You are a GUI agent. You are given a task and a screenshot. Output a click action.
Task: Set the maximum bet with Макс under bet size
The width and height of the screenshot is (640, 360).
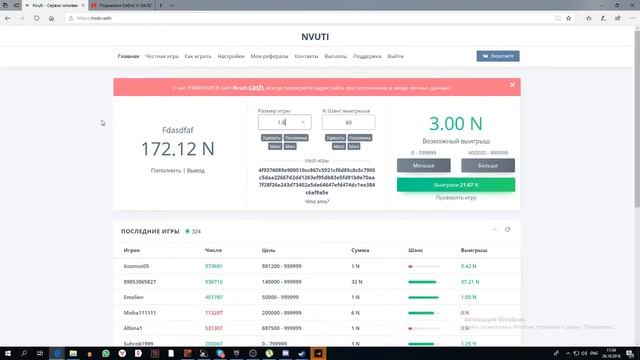pos(275,146)
